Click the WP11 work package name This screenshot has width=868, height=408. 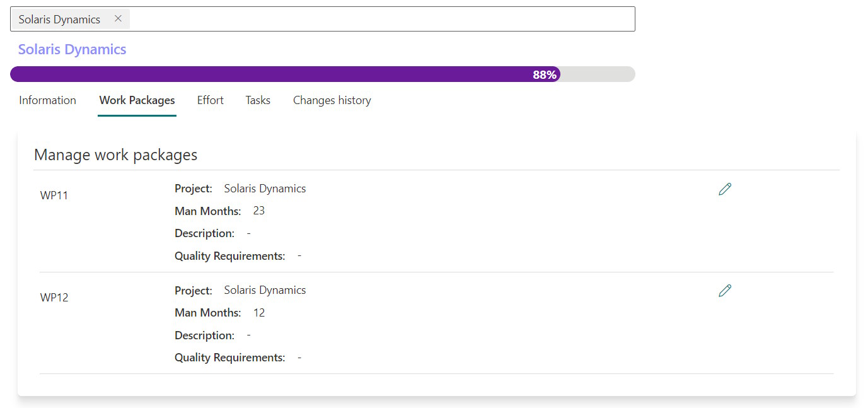(x=54, y=195)
